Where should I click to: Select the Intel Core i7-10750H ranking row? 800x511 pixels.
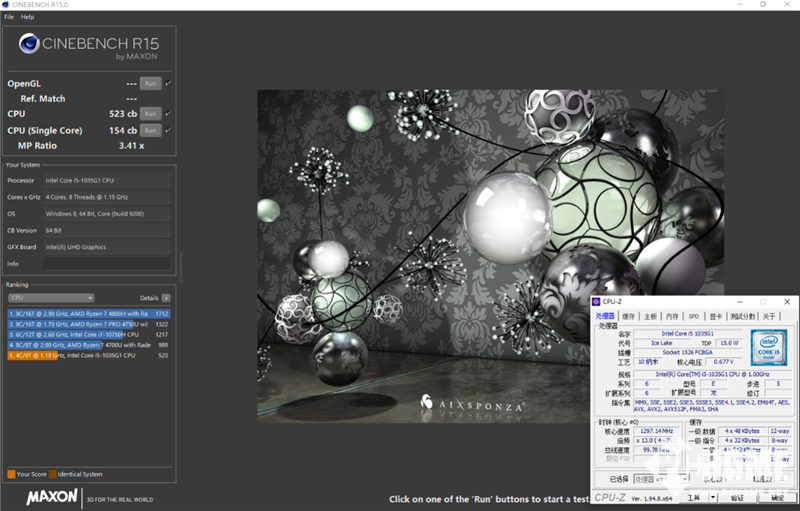click(x=89, y=335)
